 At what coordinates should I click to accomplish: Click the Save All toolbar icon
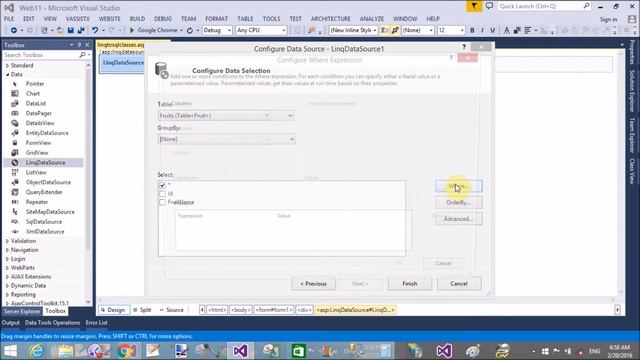pos(81,31)
